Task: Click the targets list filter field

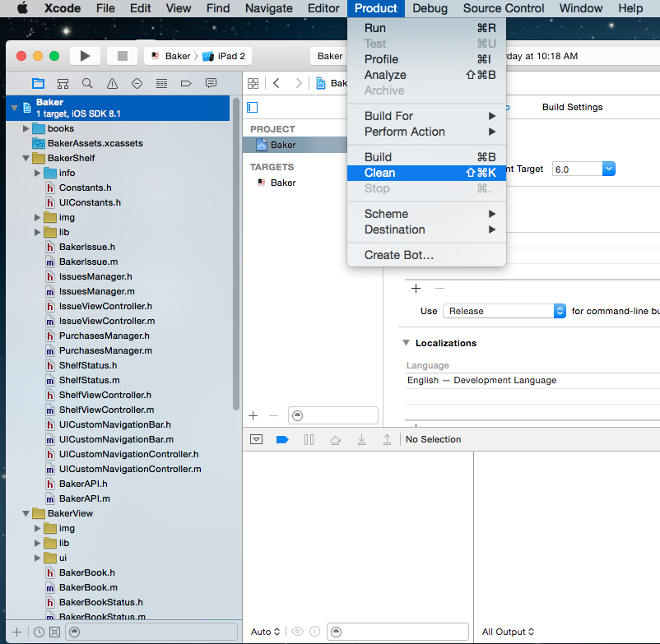Action: 333,416
